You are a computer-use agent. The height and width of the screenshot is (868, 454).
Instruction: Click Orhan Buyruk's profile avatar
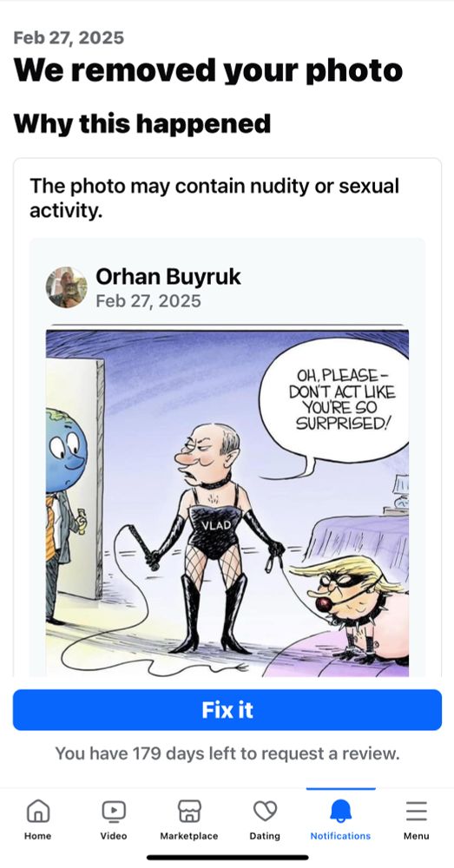tap(67, 287)
